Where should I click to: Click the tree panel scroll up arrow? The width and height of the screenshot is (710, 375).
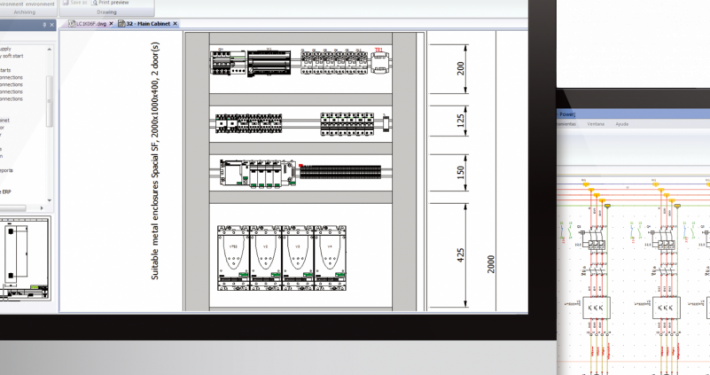pos(49,49)
